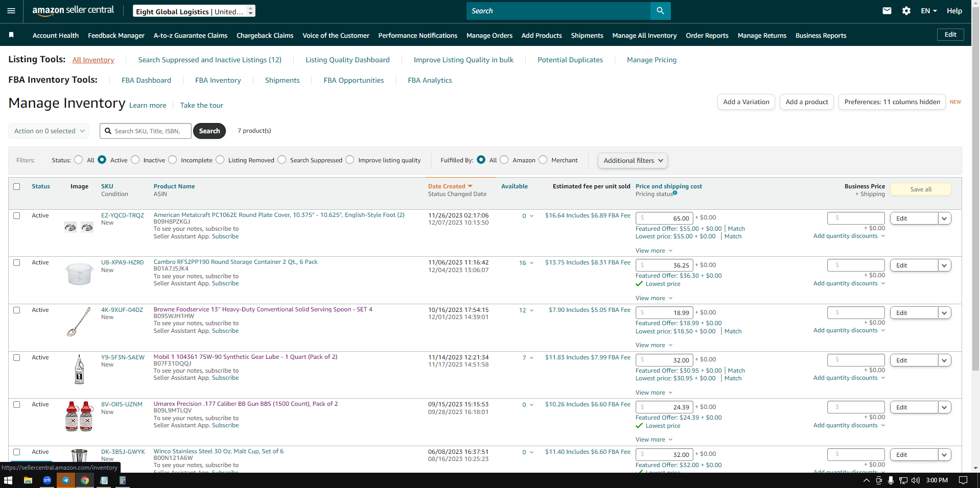This screenshot has height=488, width=980.
Task: Select the Incomplete status radio button
Action: click(x=173, y=160)
